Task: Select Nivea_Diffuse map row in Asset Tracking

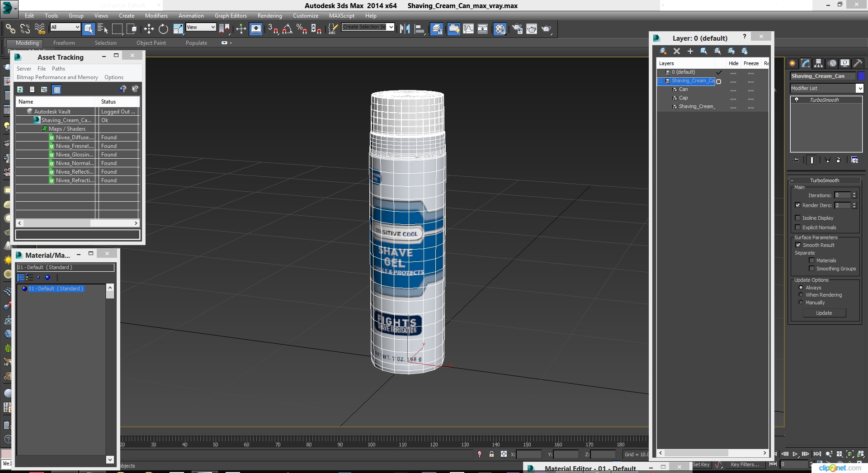Action: (77, 137)
